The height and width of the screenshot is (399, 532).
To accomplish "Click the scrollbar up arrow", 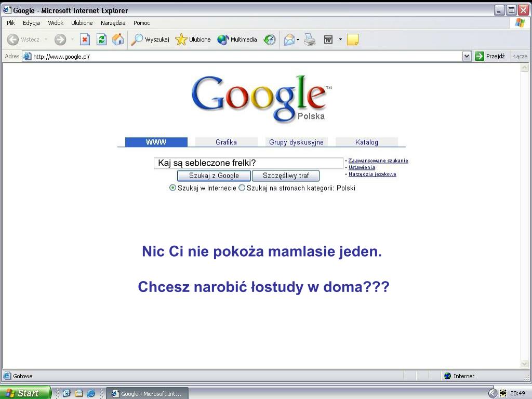I will point(524,68).
